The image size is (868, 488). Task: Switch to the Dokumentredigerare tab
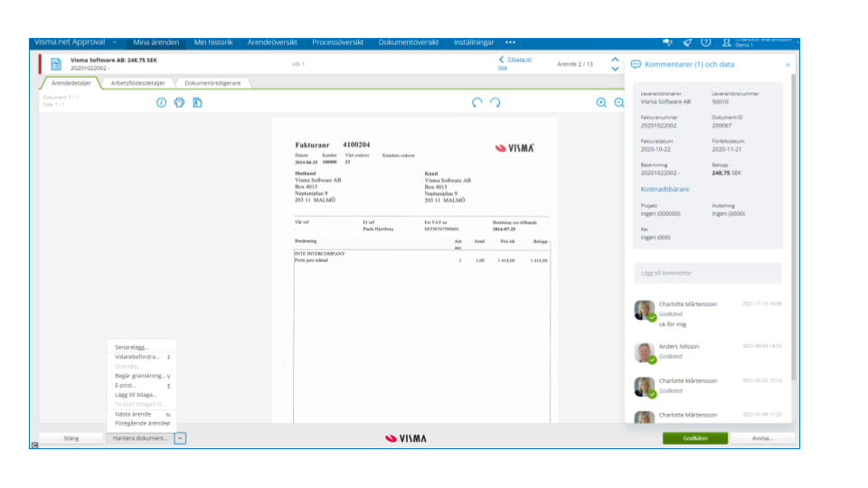click(212, 83)
